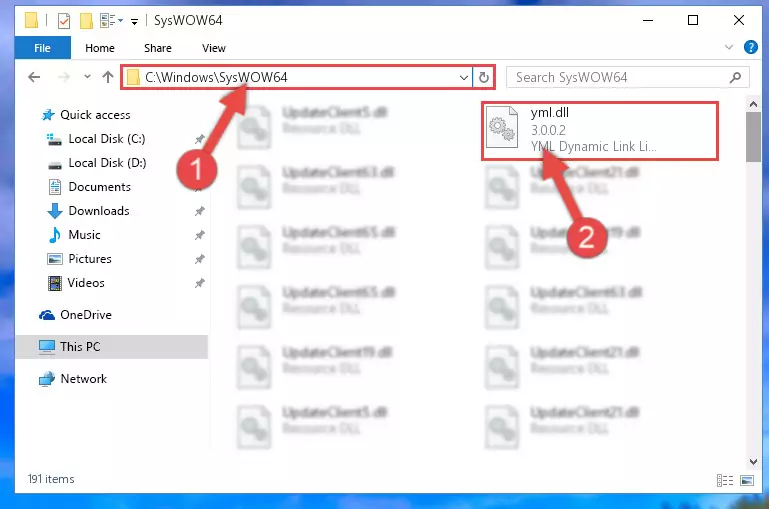Switch to the Home ribbon tab
The width and height of the screenshot is (769, 509).
click(x=100, y=48)
